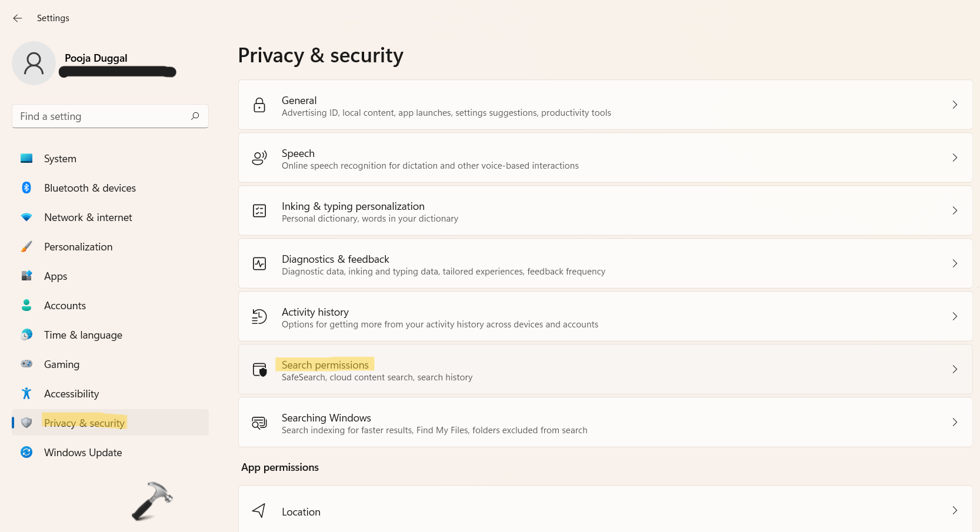The image size is (980, 532).
Task: Click the magnifier icon in search box
Action: [195, 116]
